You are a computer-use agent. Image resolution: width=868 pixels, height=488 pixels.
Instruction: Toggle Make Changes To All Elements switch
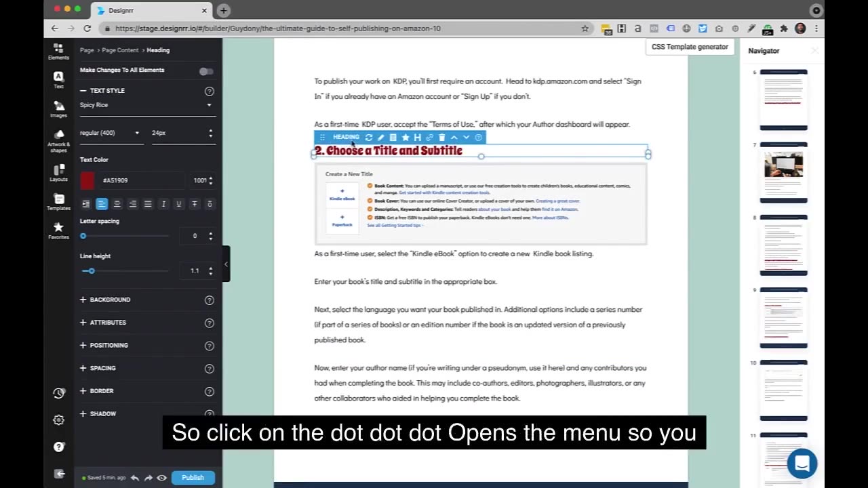click(x=206, y=71)
